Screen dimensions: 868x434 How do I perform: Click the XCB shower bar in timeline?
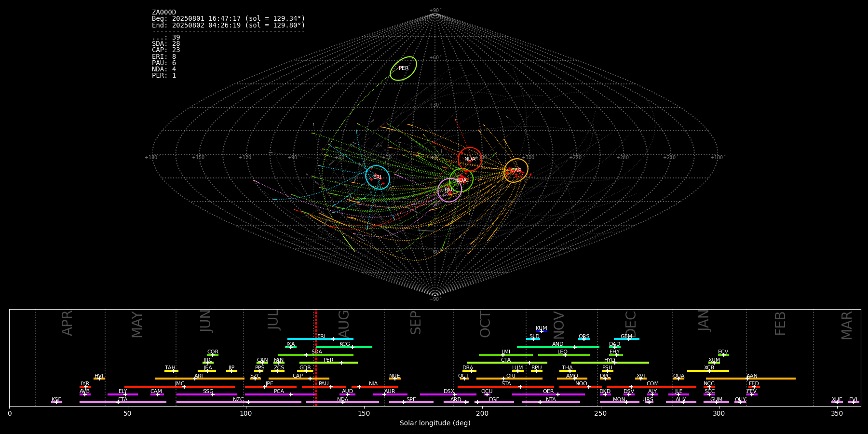[708, 371]
